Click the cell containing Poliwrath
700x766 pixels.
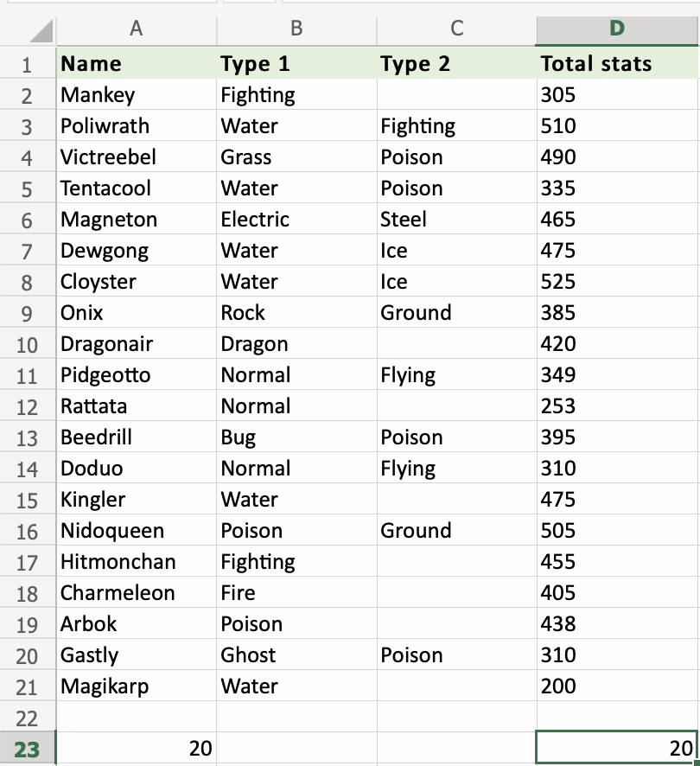pyautogui.click(x=136, y=126)
